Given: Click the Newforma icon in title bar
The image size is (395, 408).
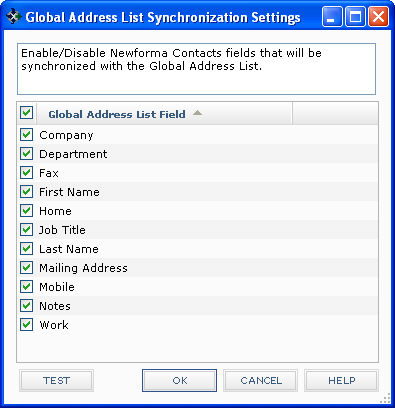Looking at the screenshot, I should coord(14,17).
